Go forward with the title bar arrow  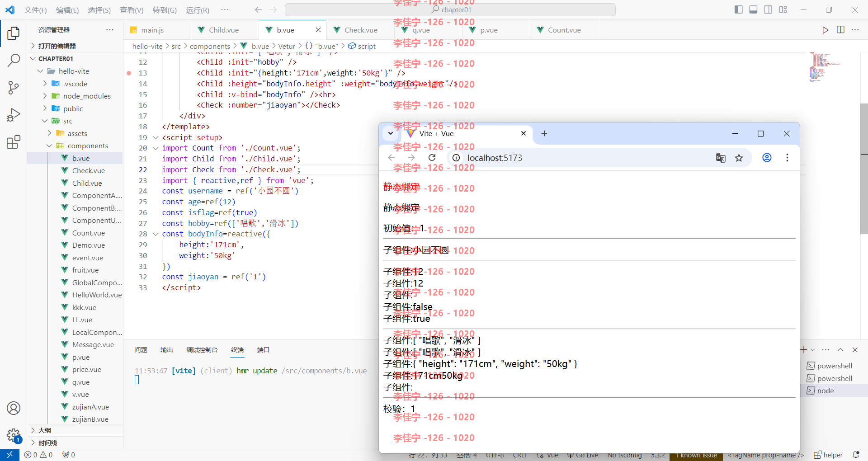point(273,9)
